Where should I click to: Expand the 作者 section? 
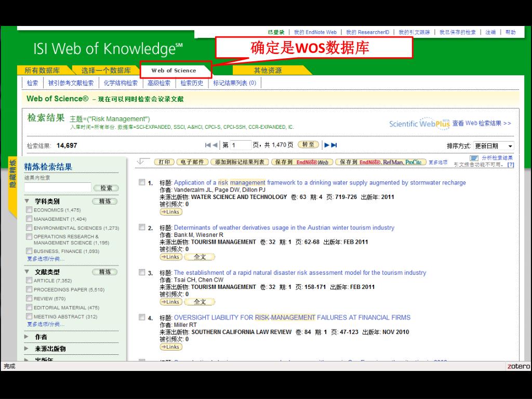click(26, 337)
